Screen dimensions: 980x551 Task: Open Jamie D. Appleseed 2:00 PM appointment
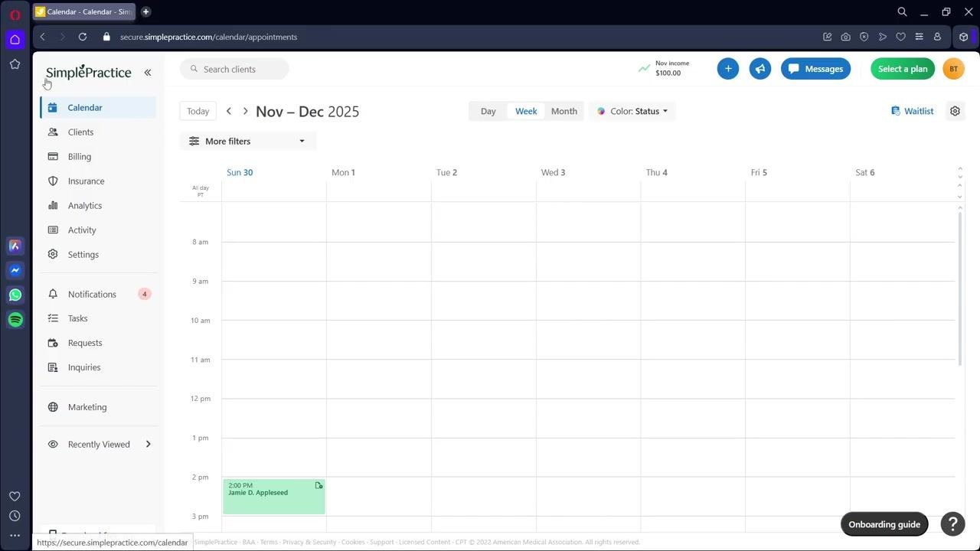(x=273, y=497)
